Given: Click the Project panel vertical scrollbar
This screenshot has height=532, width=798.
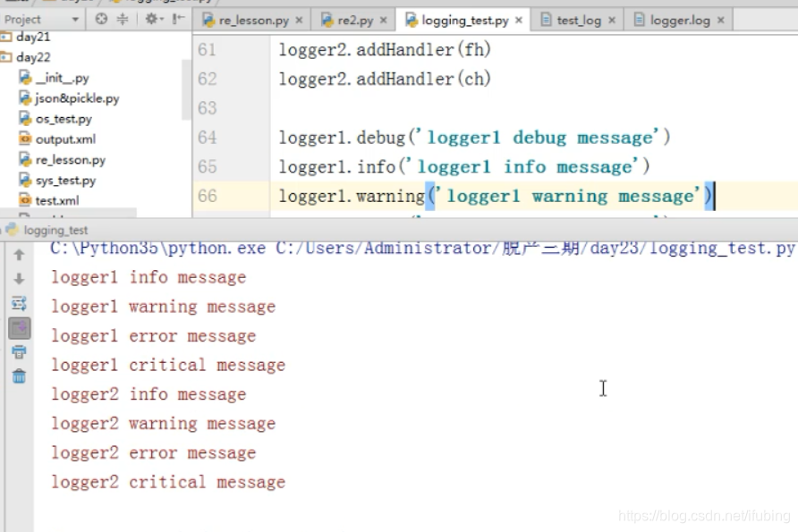Looking at the screenshot, I should point(186,89).
